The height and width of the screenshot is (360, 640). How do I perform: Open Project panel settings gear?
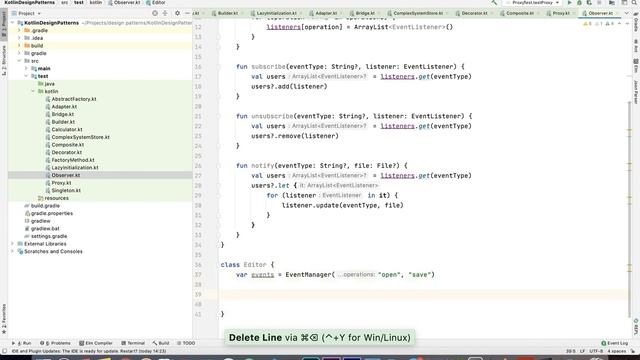pyautogui.click(x=177, y=13)
